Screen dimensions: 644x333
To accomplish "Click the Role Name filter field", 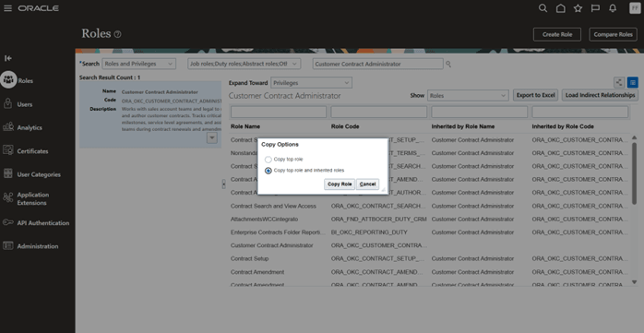I will coord(279,112).
